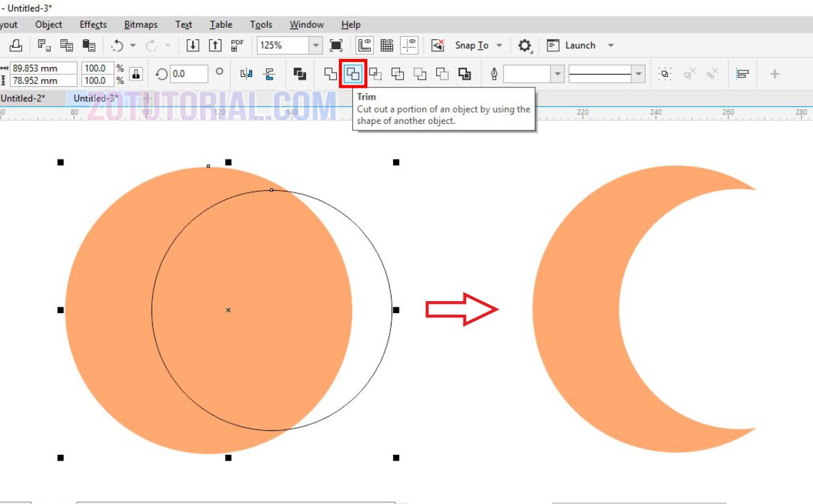
Task: Open the line style dropdown
Action: coord(639,74)
